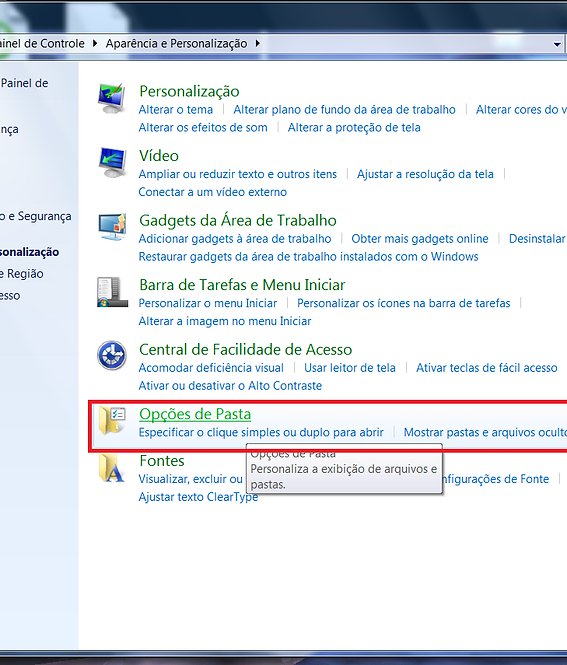Image resolution: width=567 pixels, height=665 pixels.
Task: Go to Painel de home link in sidebar
Action: pos(24,83)
